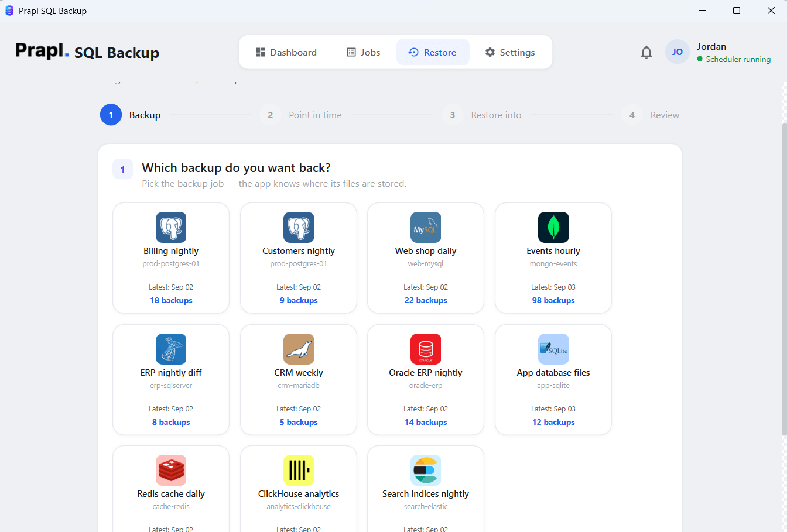The image size is (787, 532).
Task: Select the ERP nightly diff SQL Server icon
Action: point(171,349)
